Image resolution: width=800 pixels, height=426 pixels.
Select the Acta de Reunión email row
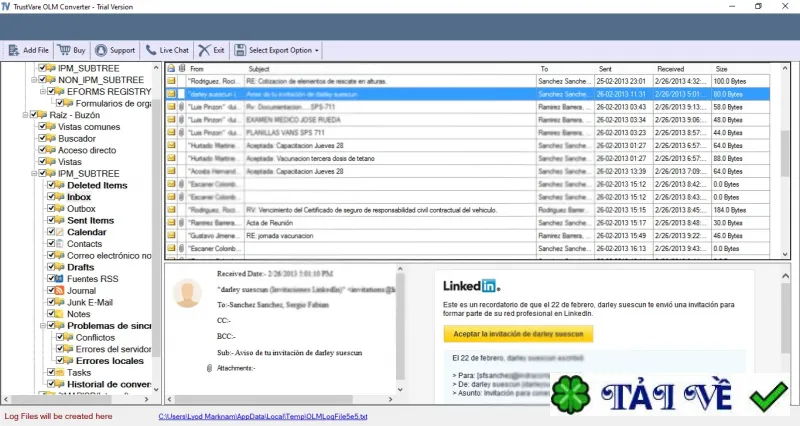tap(467, 223)
